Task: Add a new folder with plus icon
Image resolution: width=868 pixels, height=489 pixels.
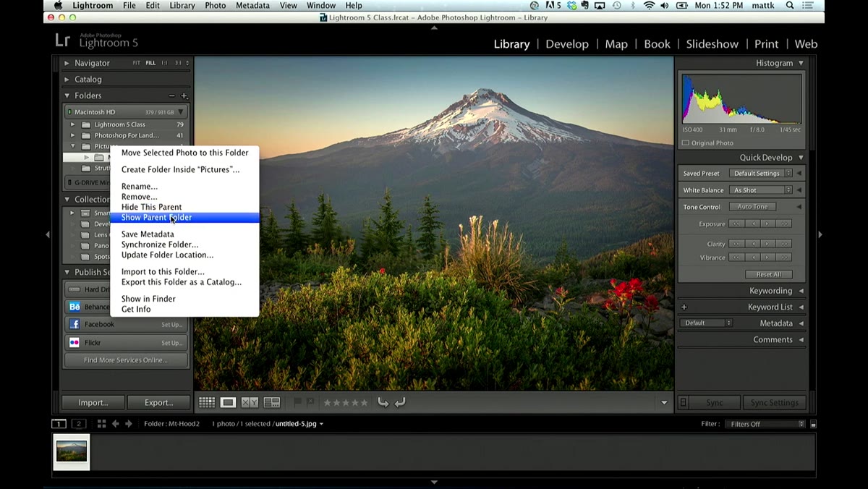Action: 184,95
